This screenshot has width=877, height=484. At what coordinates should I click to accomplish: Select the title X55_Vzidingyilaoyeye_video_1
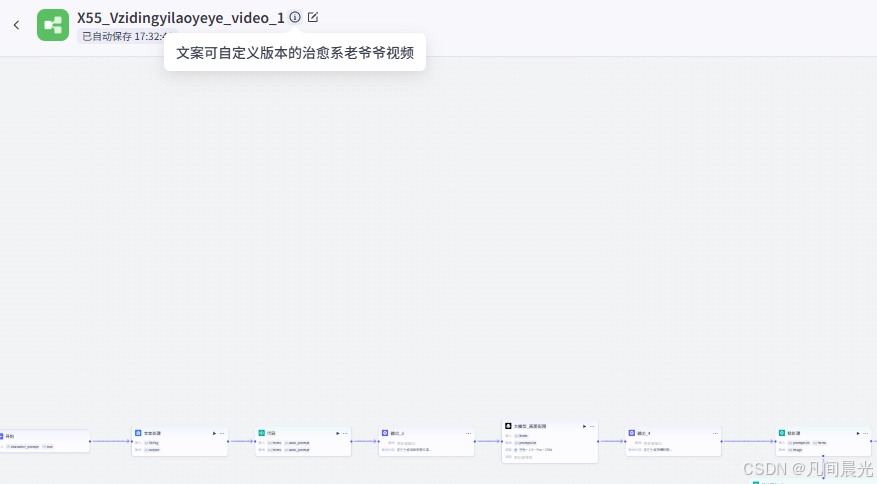[181, 18]
